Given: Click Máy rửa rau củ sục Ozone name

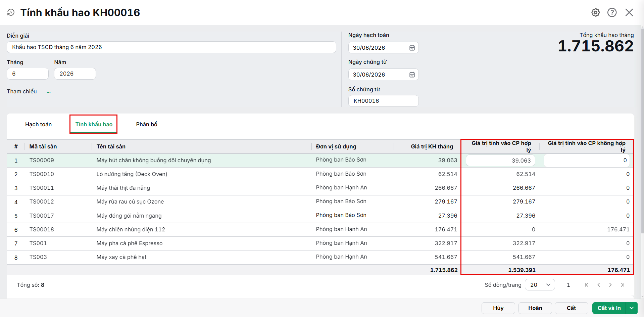Looking at the screenshot, I should click(130, 202).
